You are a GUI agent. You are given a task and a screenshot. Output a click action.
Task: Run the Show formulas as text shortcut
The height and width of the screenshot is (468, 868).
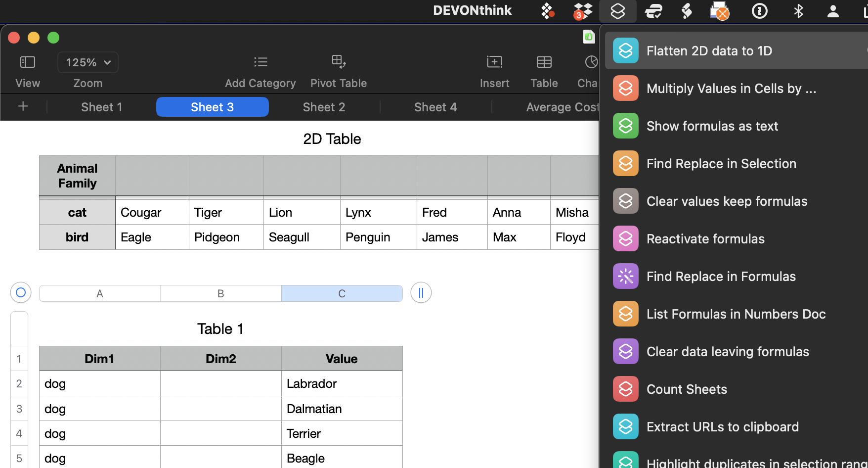(712, 126)
